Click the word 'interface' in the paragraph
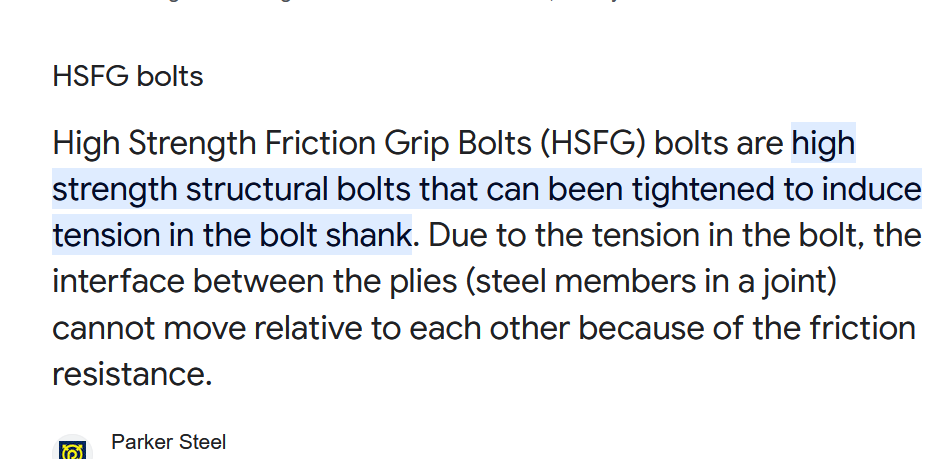This screenshot has height=459, width=935. click(x=118, y=281)
